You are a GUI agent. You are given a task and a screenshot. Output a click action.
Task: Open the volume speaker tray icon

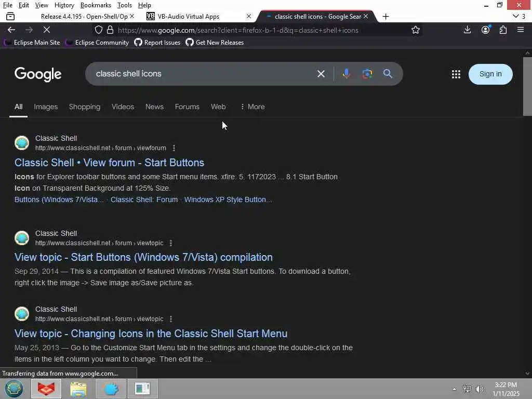tap(479, 389)
